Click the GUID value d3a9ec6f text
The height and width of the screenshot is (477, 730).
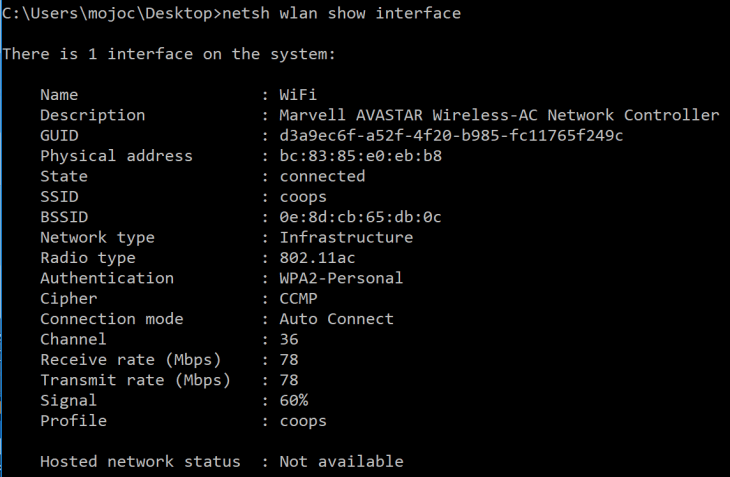pos(451,135)
